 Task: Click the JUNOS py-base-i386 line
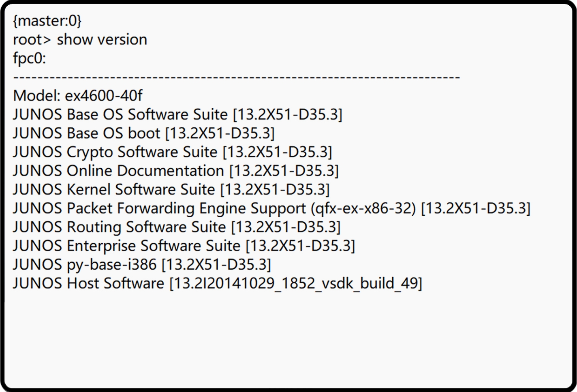coord(142,264)
